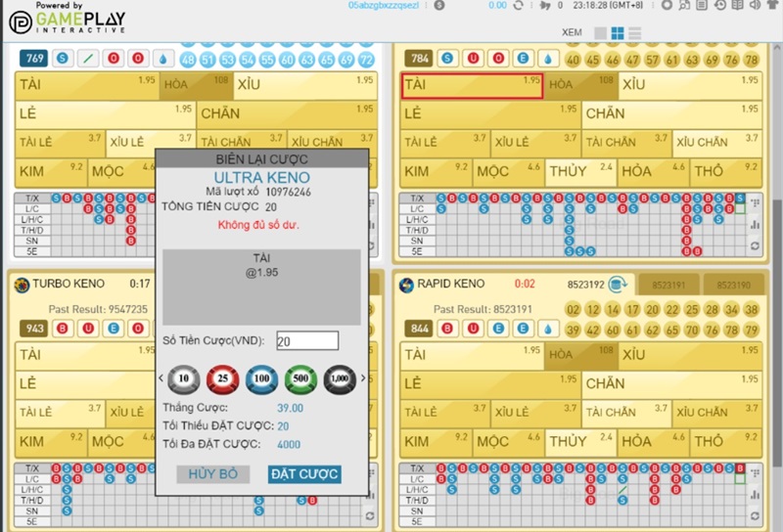Bet on HỎA 4.6 in Rapid Keno

653,442
